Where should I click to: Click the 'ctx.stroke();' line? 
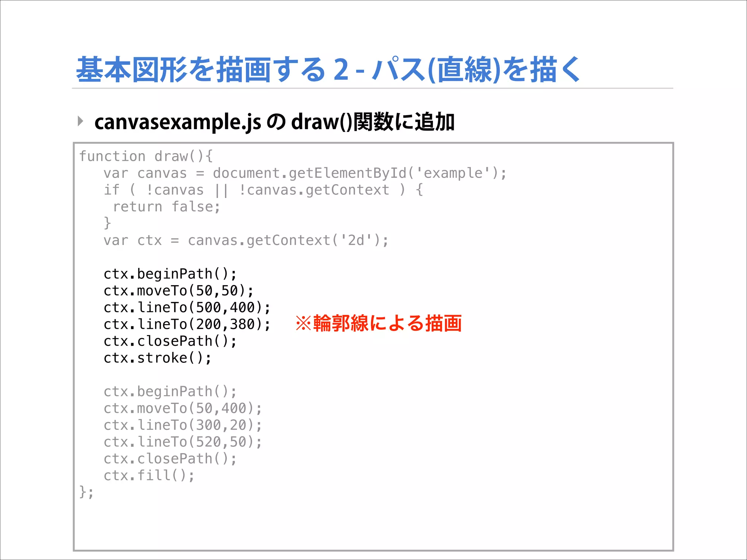158,358
